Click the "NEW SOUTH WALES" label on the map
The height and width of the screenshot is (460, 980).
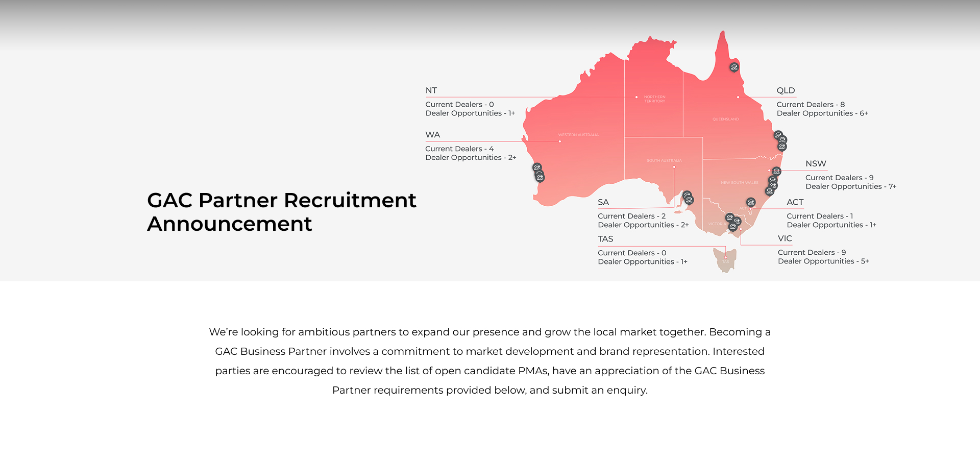coord(740,183)
